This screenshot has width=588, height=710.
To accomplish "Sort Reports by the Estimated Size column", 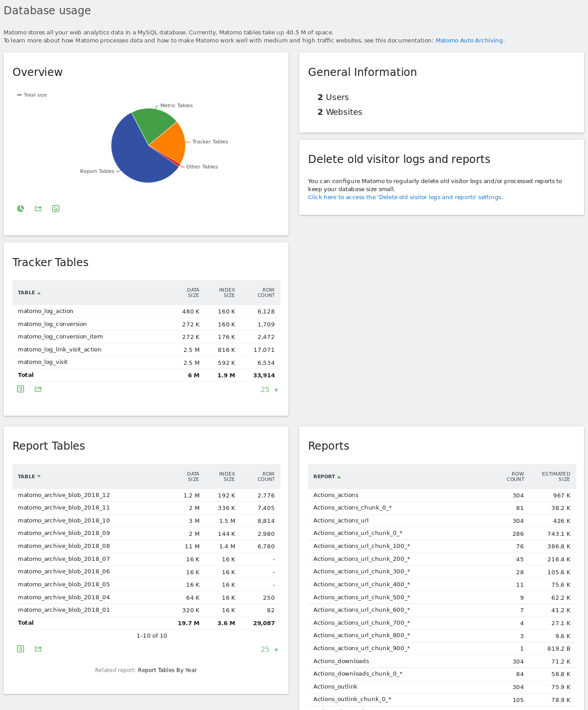I will [x=556, y=476].
